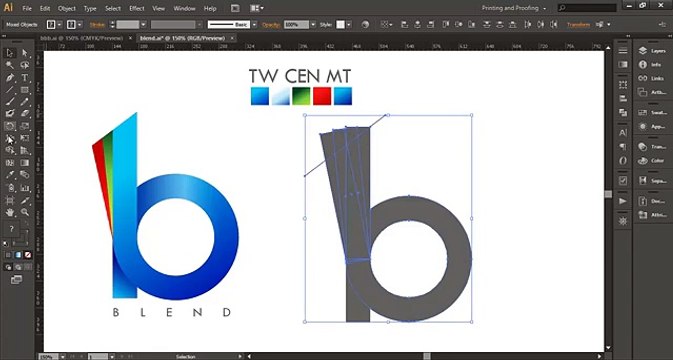Click the orange Opacity link

click(x=271, y=25)
